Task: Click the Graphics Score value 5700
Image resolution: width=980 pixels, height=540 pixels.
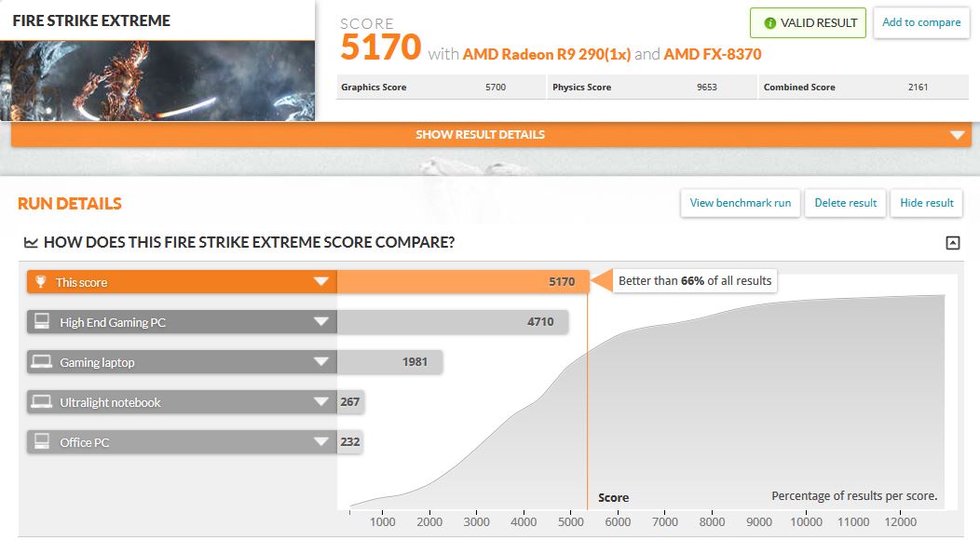Action: click(496, 88)
